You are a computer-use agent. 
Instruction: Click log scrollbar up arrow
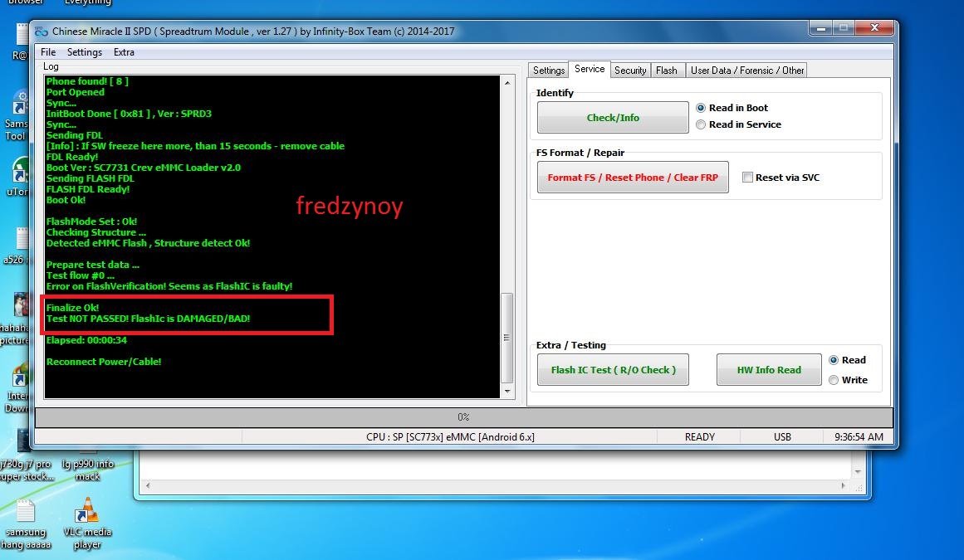click(507, 82)
